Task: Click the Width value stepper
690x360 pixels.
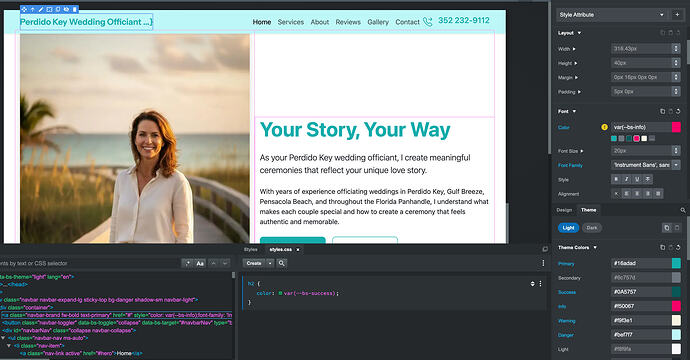Action: tap(676, 49)
